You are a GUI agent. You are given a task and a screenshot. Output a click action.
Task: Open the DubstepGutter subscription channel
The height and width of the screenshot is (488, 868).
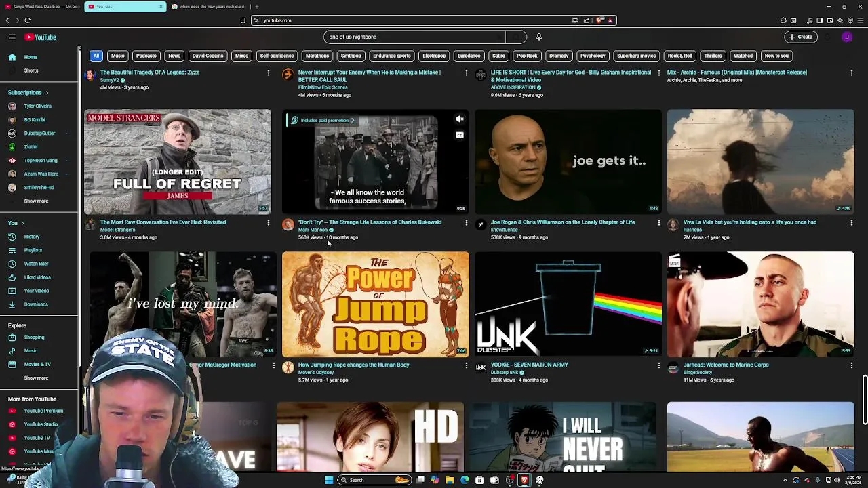pyautogui.click(x=39, y=134)
